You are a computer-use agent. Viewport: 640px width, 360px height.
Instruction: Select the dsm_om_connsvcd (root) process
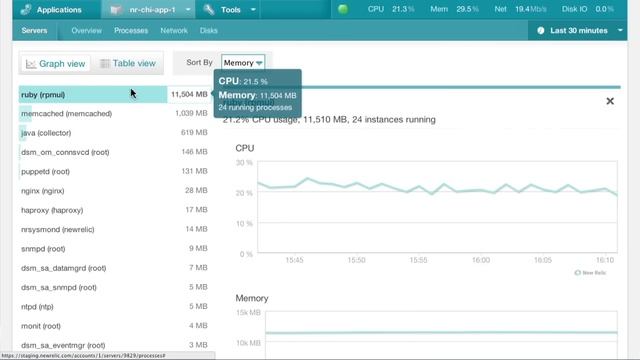pyautogui.click(x=114, y=152)
